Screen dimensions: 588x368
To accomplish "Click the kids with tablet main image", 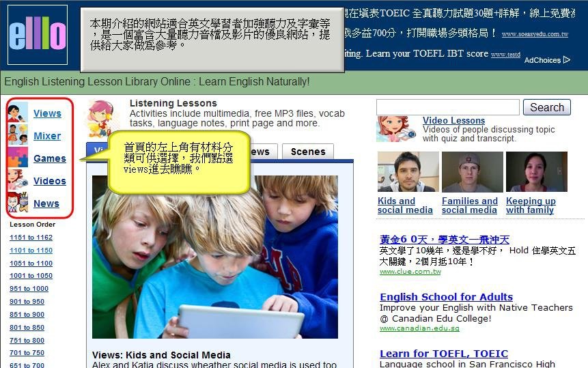I will click(x=215, y=257).
